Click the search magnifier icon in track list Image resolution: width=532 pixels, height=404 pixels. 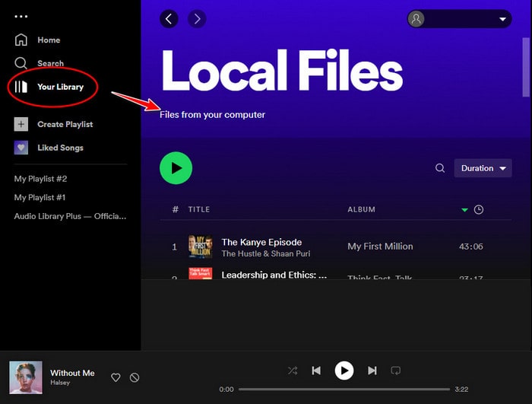tap(440, 168)
